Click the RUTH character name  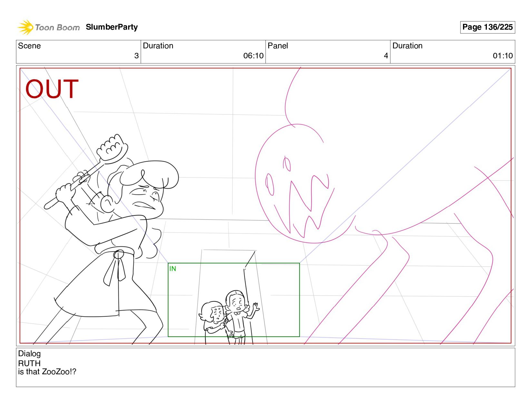(29, 363)
